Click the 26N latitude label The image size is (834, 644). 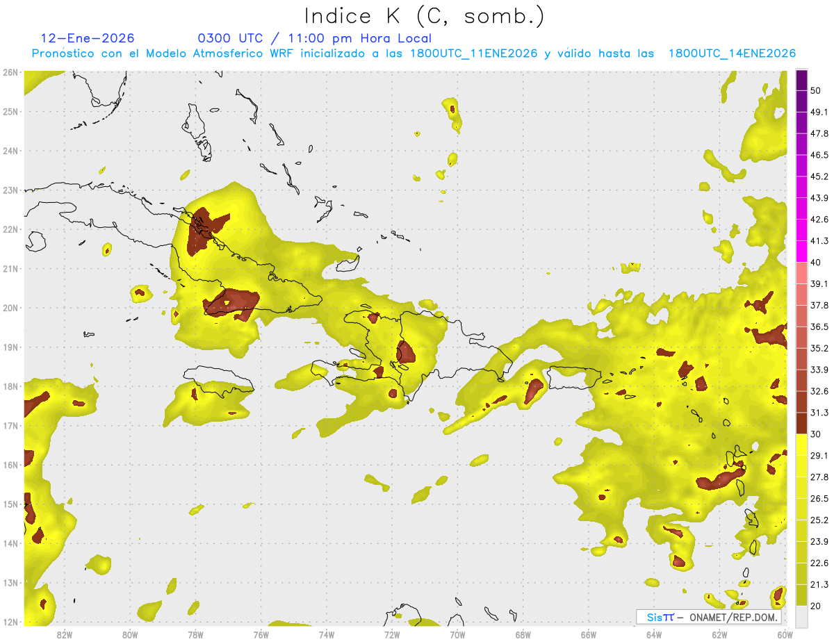coord(10,72)
